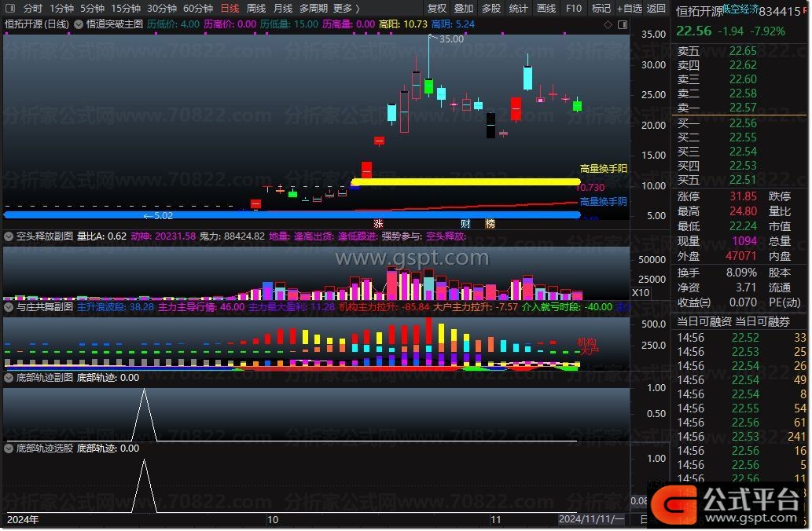This screenshot has height=531, width=812.
Task: Click the 涨停 limit-up price 31.85
Action: point(743,196)
